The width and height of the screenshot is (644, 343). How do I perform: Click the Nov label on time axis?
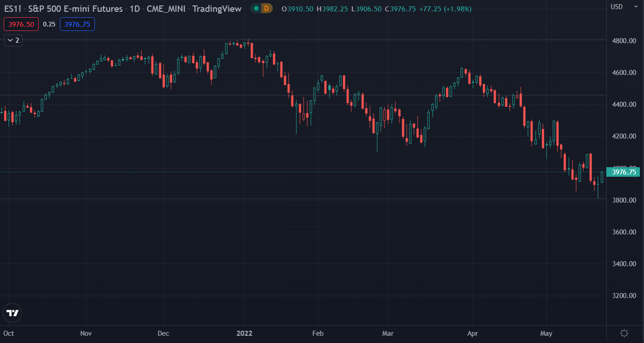[x=86, y=333]
